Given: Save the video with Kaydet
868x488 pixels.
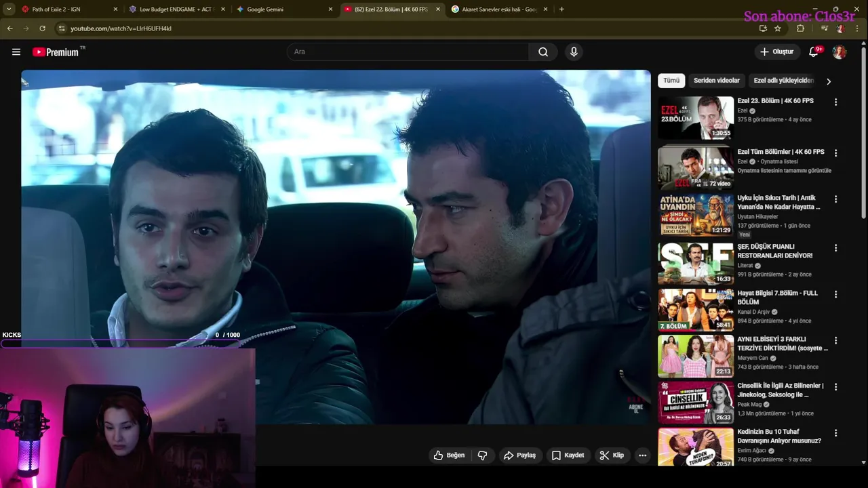Looking at the screenshot, I should (x=568, y=455).
